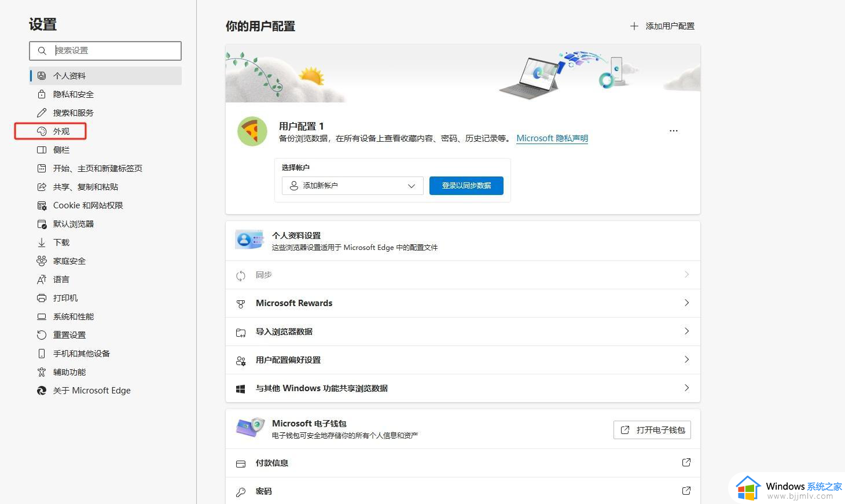The height and width of the screenshot is (504, 845).
Task: Click the key icon beside 密码
Action: (241, 492)
